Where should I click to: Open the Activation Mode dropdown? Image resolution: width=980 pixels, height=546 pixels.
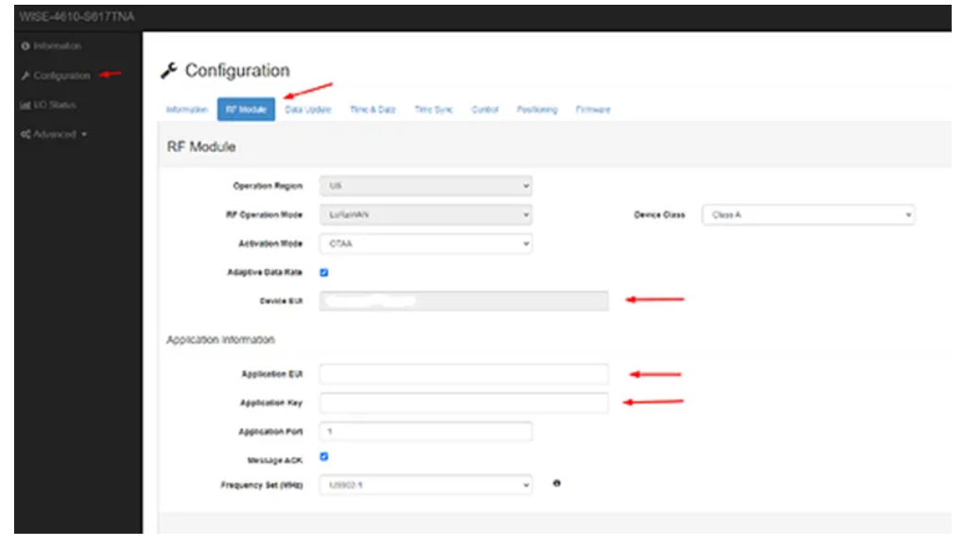(425, 244)
